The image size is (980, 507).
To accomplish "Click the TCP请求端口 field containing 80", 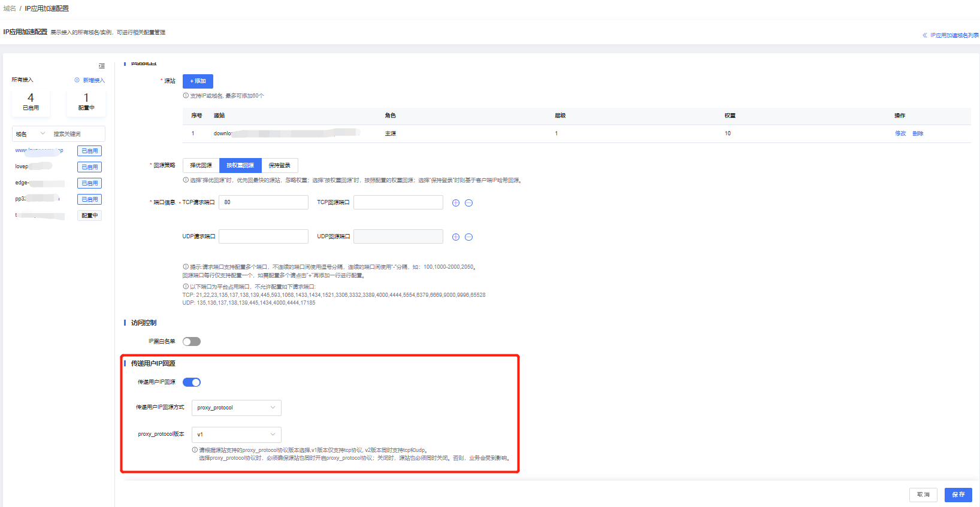I will [x=264, y=202].
